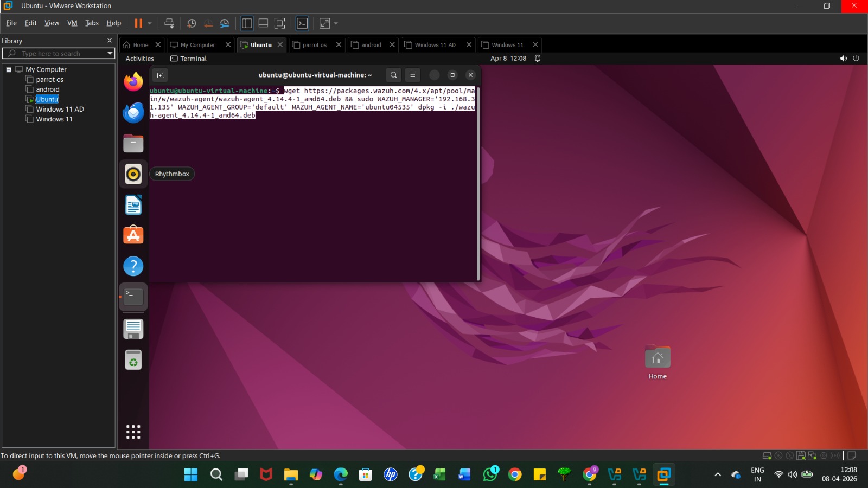Open the View menu
The width and height of the screenshot is (868, 488).
click(x=52, y=23)
